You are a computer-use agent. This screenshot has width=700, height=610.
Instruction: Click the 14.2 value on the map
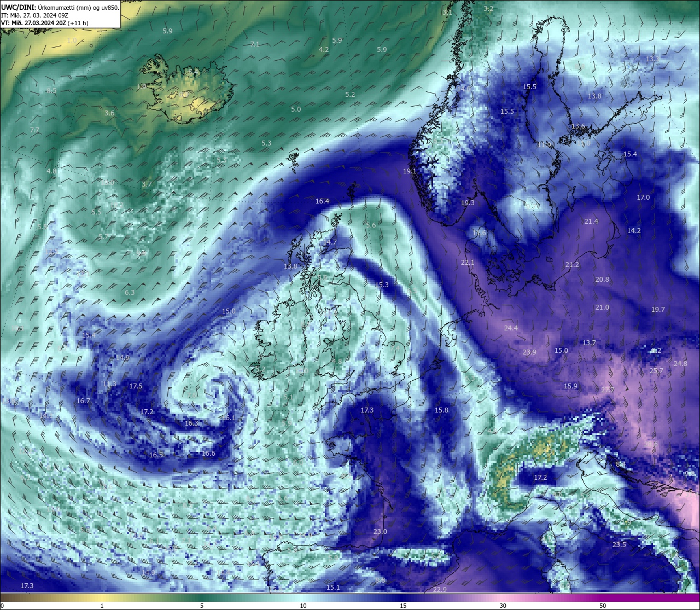pyautogui.click(x=634, y=231)
